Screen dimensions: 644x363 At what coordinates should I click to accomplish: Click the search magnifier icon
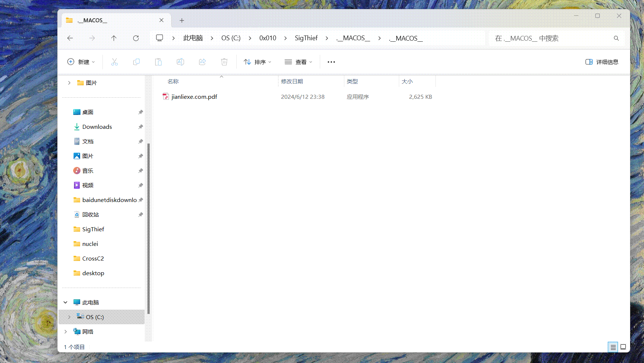click(x=616, y=38)
